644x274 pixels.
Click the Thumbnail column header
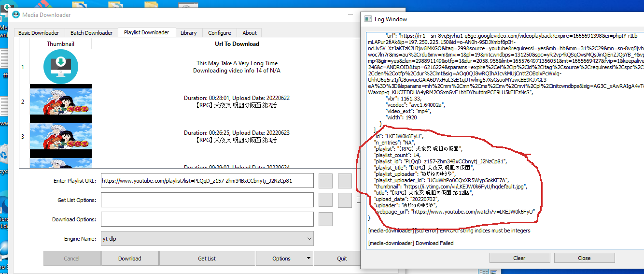click(x=61, y=44)
